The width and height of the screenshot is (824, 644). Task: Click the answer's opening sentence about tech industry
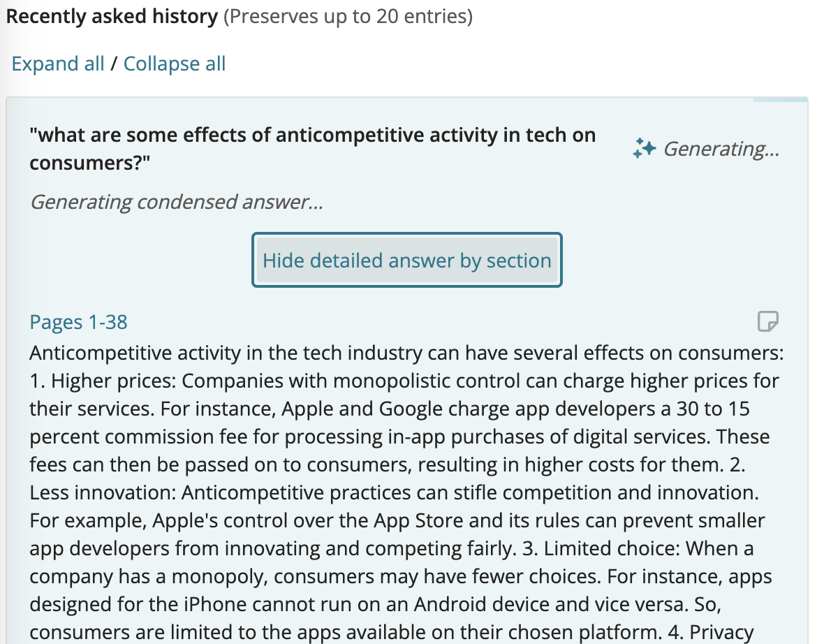406,353
